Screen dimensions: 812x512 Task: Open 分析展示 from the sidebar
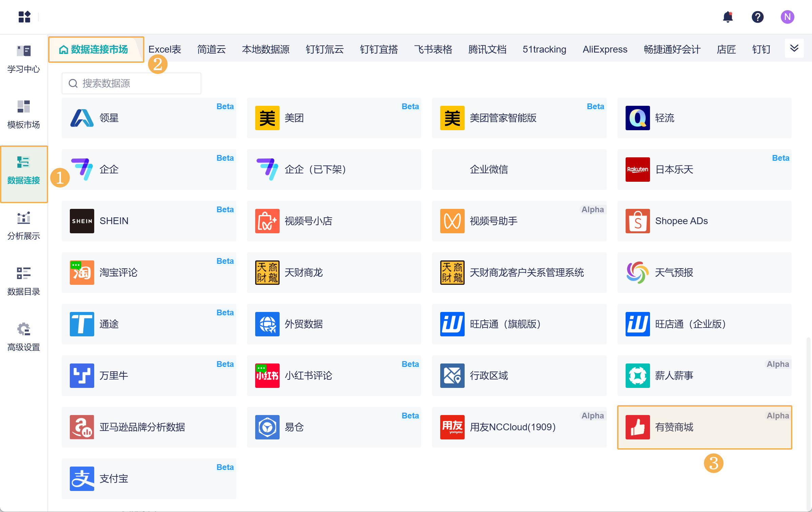click(23, 225)
